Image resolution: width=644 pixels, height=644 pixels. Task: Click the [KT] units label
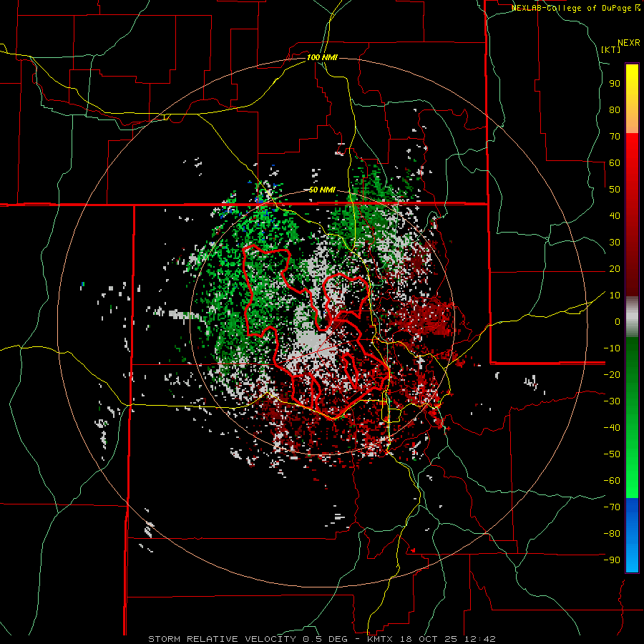tap(611, 49)
